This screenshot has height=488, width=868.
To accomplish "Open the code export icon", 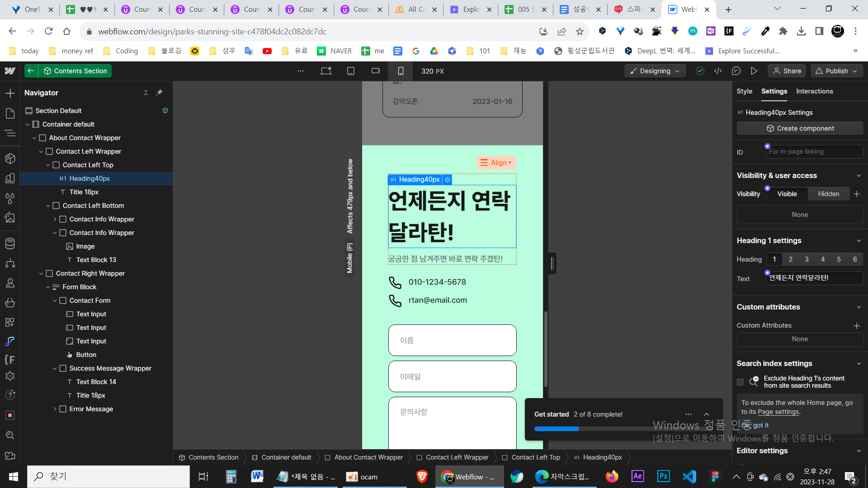I will (718, 71).
